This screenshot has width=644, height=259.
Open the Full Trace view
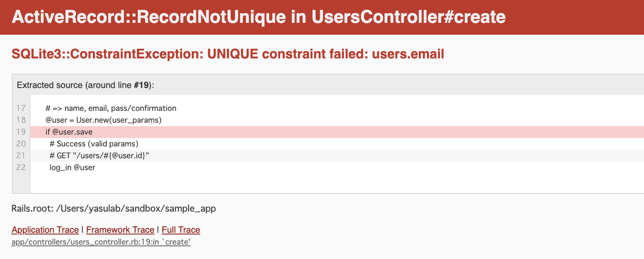click(x=180, y=230)
